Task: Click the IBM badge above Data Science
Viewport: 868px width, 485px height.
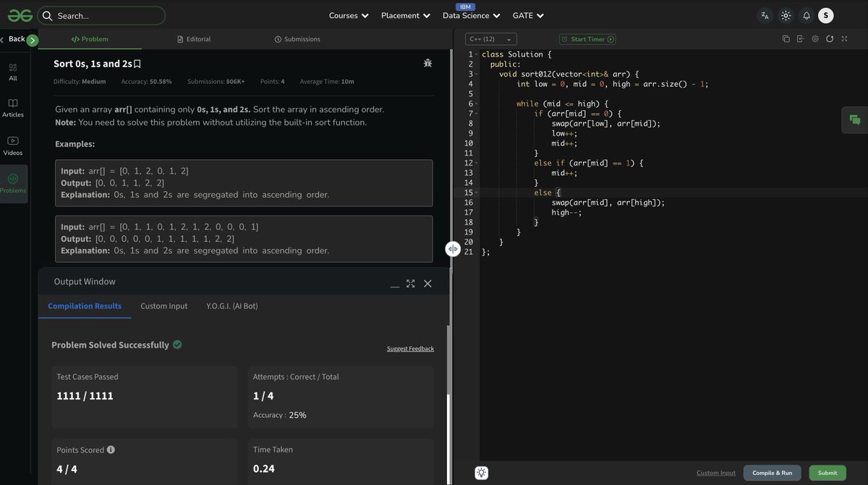Action: pos(465,7)
